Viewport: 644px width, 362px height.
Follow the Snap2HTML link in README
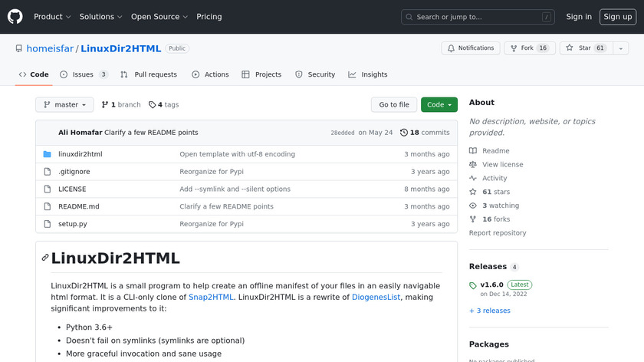pyautogui.click(x=209, y=297)
